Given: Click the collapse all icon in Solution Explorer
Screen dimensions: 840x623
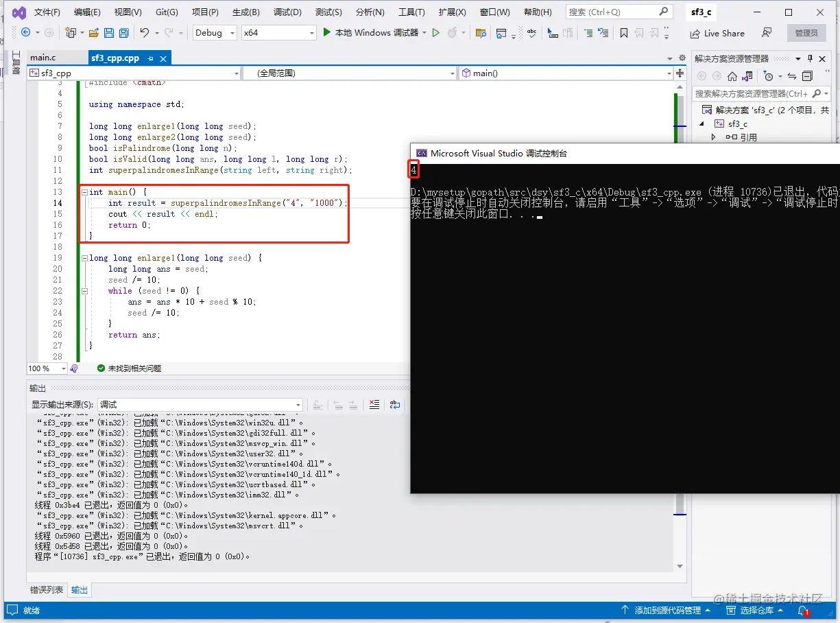Looking at the screenshot, I should (x=807, y=76).
